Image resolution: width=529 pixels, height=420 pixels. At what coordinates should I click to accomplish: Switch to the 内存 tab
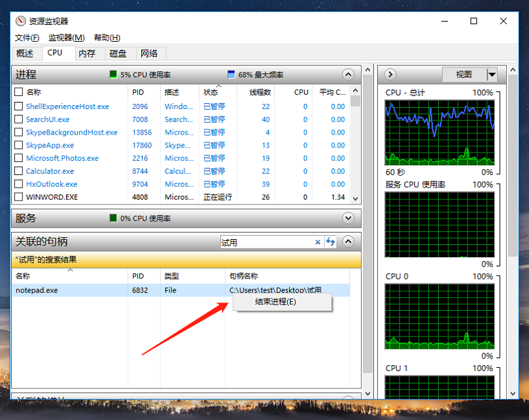[87, 54]
